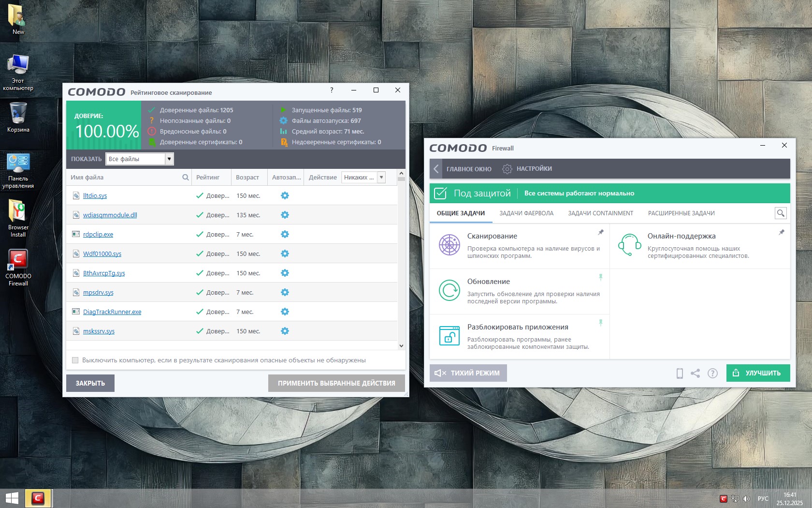Click the search magnifier in the tasks bar

pos(780,213)
